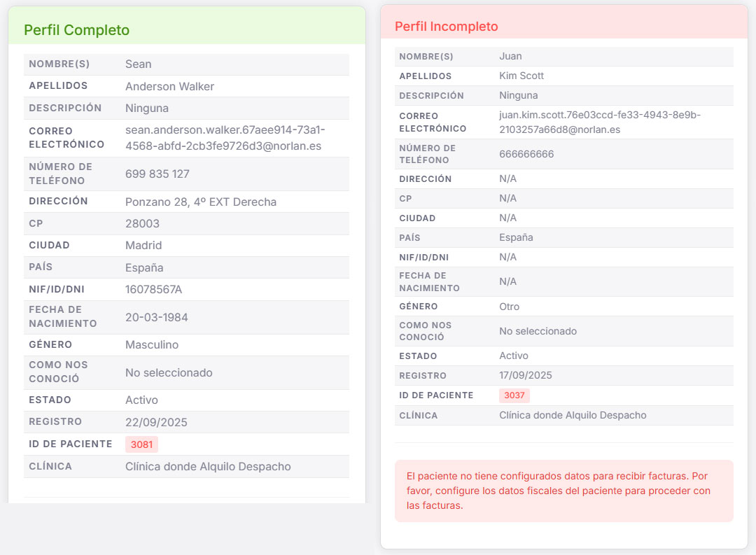Click the Perfil Completo header

[77, 30]
